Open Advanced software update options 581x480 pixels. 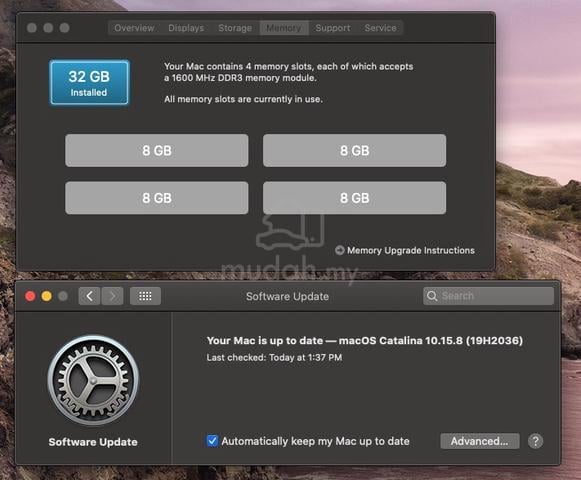tap(479, 441)
